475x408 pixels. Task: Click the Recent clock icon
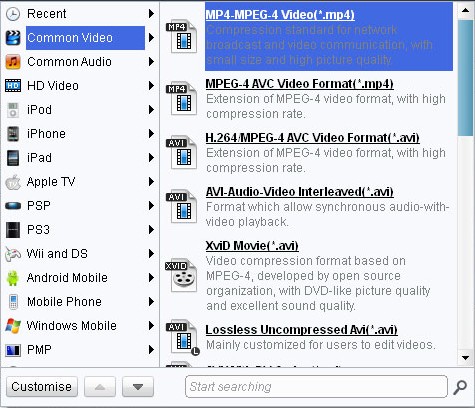coord(13,14)
